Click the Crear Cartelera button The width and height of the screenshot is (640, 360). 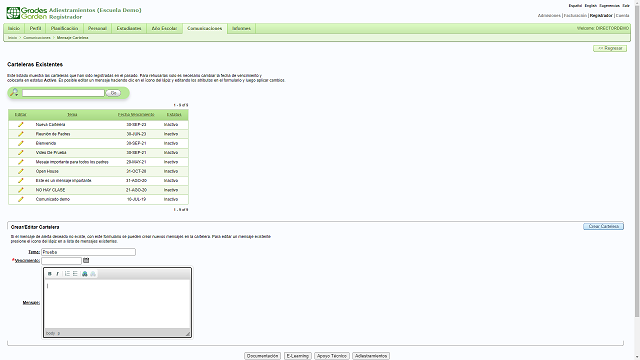click(x=603, y=226)
